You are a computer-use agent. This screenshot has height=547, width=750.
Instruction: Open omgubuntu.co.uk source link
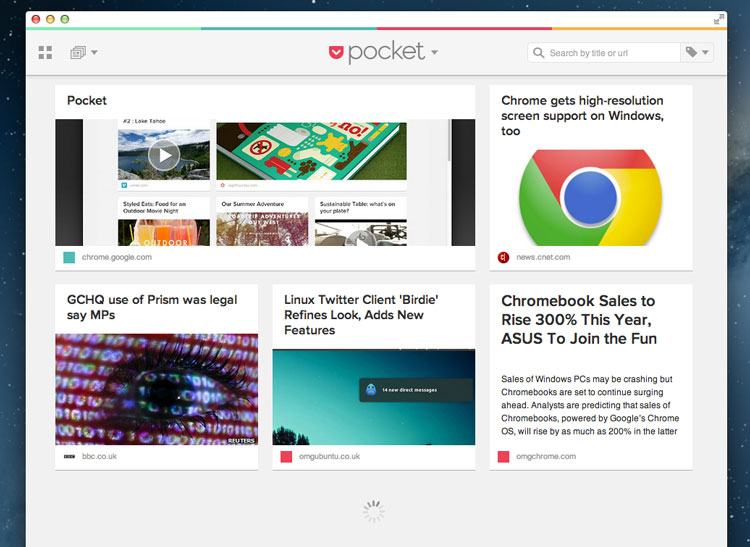click(329, 457)
